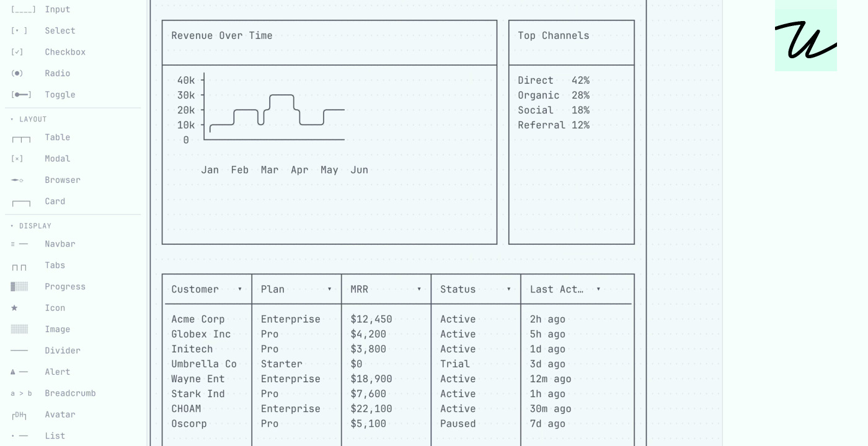Click the Paused status cell
The height and width of the screenshot is (446, 868).
[x=458, y=424]
